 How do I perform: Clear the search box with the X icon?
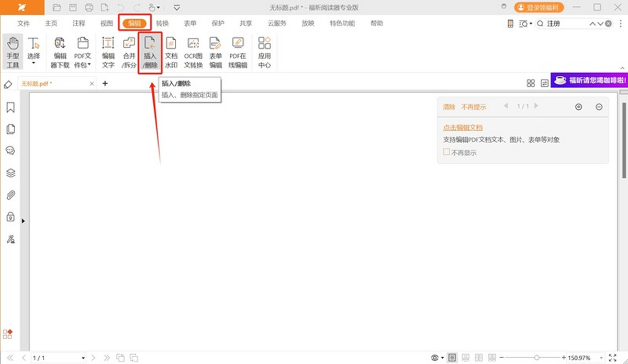(x=608, y=24)
